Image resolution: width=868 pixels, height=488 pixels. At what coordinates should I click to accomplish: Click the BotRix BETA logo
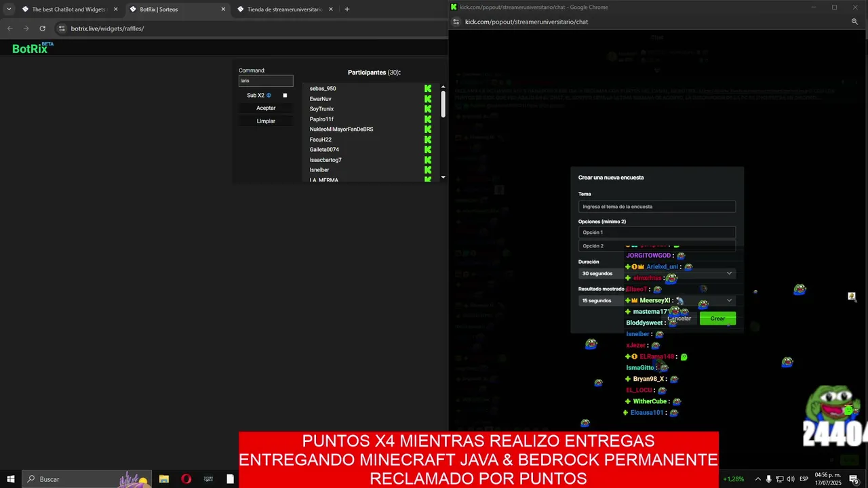pyautogui.click(x=33, y=48)
